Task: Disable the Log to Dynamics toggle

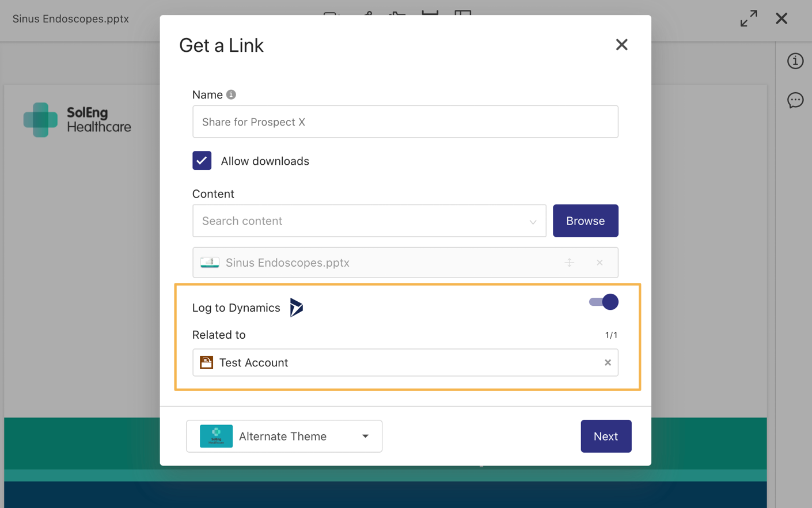Action: click(x=602, y=302)
